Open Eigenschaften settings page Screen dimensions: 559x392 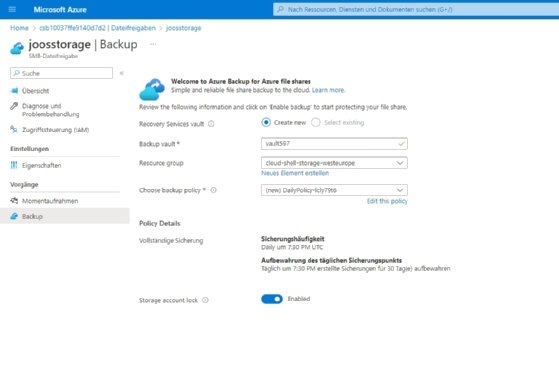(41, 165)
